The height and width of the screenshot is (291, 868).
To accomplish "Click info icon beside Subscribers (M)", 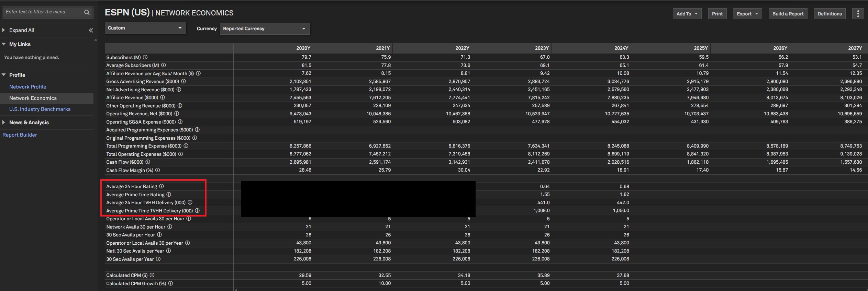I will (x=145, y=57).
